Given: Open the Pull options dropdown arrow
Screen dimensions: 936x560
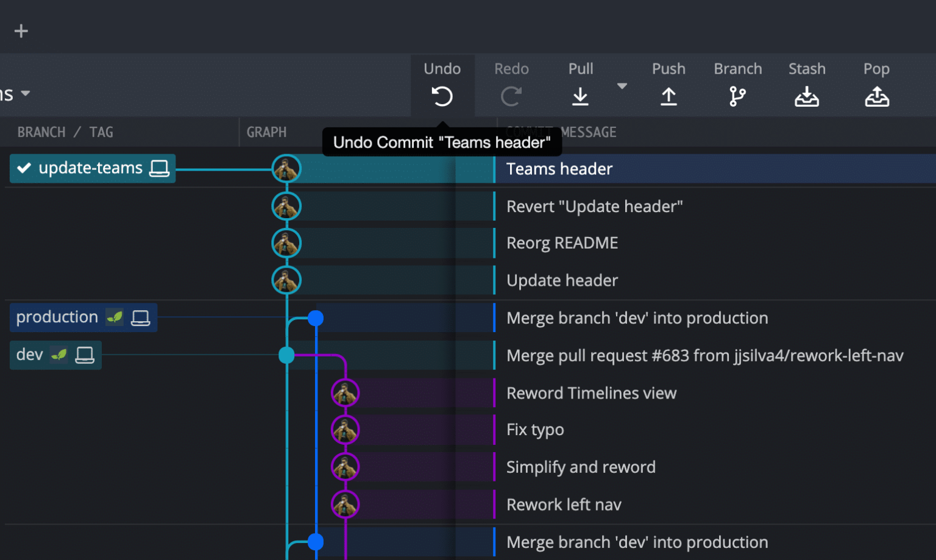Looking at the screenshot, I should pyautogui.click(x=622, y=87).
